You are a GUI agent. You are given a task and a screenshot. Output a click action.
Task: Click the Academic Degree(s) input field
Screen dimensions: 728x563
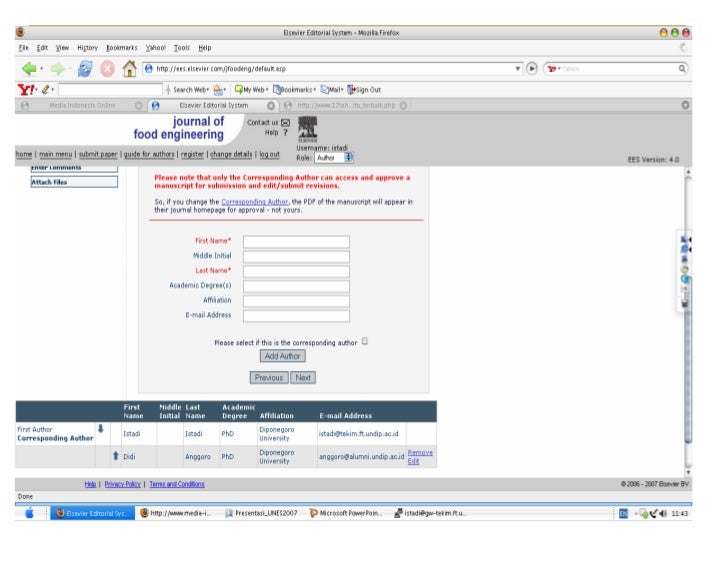[x=296, y=286]
